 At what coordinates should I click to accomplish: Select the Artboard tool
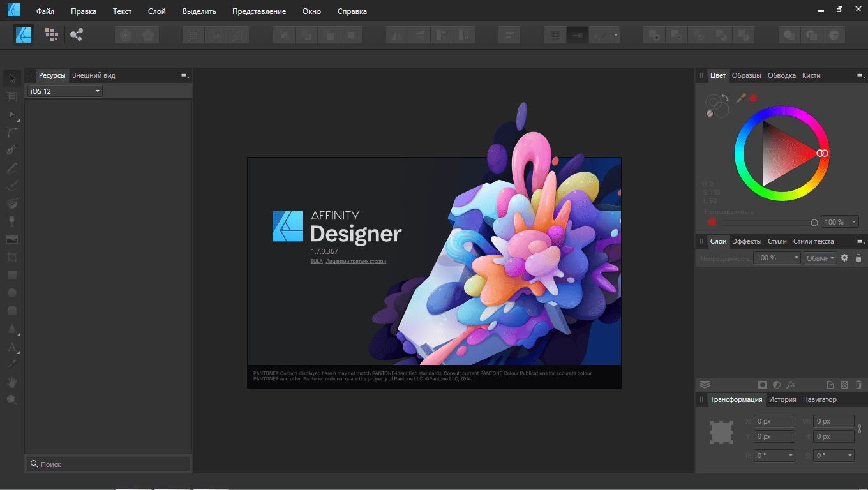tap(11, 96)
